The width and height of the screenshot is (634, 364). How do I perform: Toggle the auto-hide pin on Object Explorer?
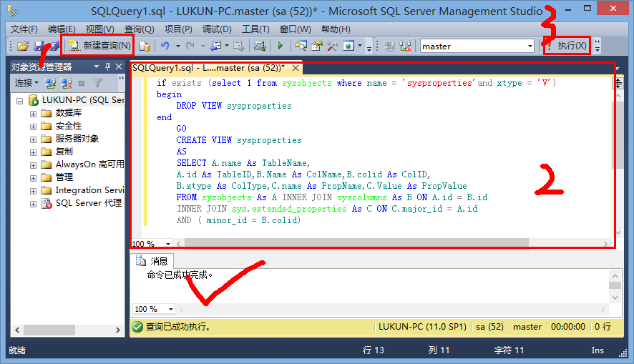click(107, 67)
